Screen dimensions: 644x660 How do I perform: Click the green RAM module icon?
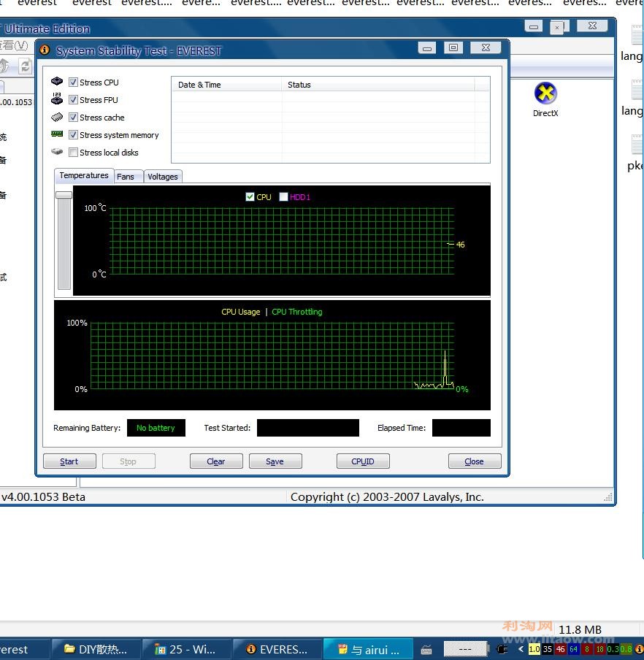(57, 134)
